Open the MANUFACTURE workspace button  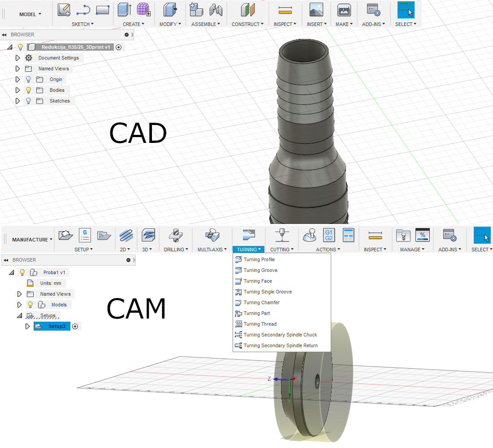32,240
